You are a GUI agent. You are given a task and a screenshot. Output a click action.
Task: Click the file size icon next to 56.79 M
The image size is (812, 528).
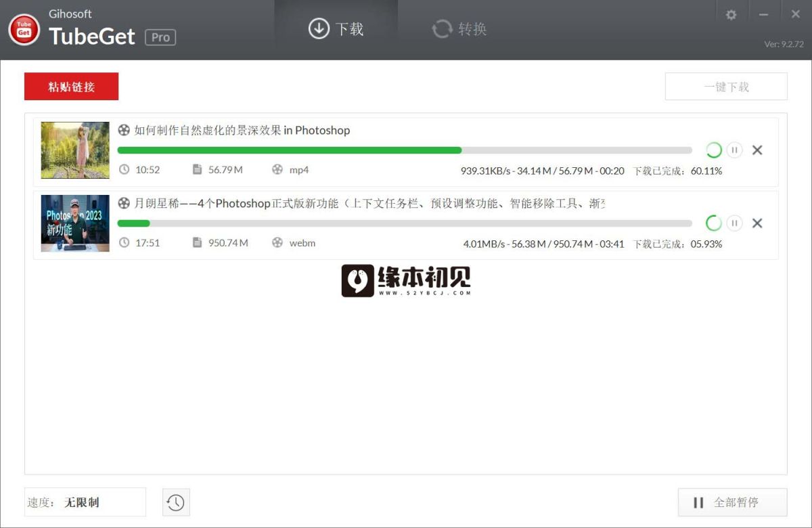pos(197,169)
